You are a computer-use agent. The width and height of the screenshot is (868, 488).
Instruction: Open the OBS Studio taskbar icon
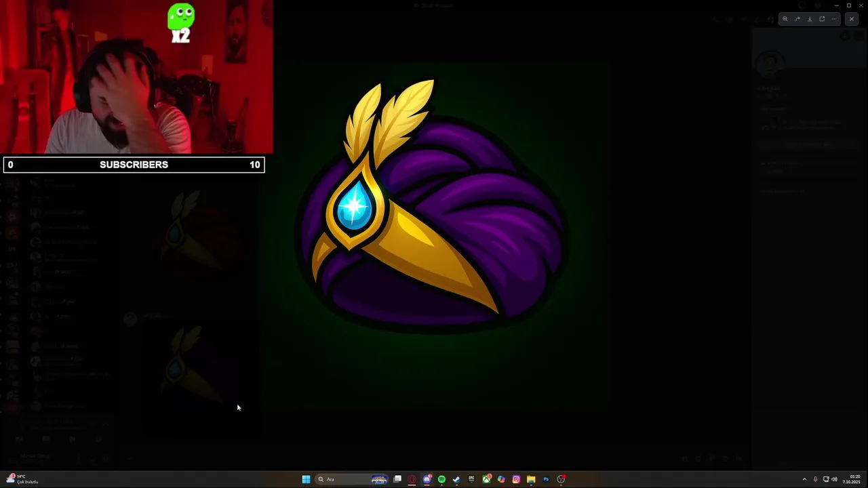[x=561, y=479]
